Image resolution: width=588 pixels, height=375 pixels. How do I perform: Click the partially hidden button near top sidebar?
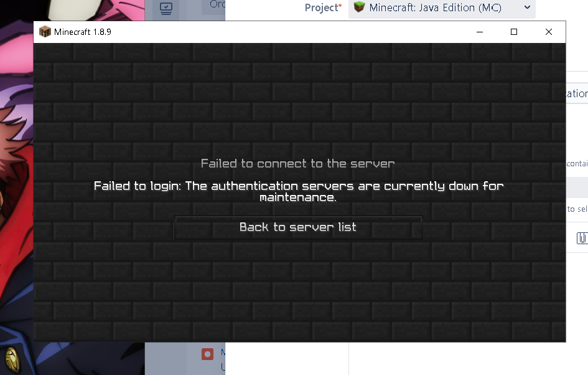click(214, 5)
